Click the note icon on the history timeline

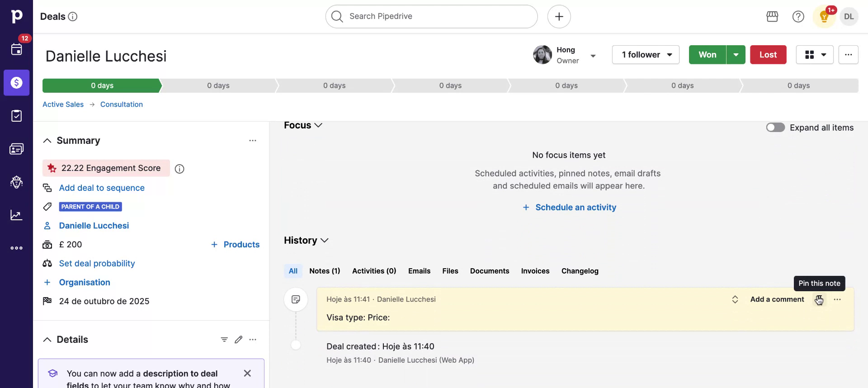point(296,299)
